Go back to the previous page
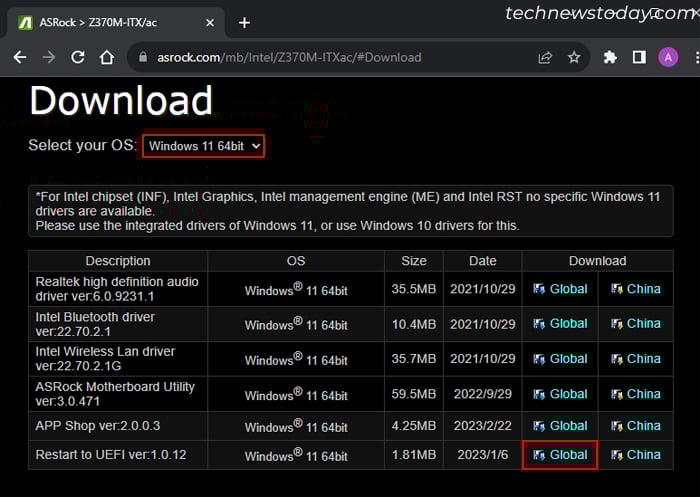The height and width of the screenshot is (497, 700). pos(20,57)
